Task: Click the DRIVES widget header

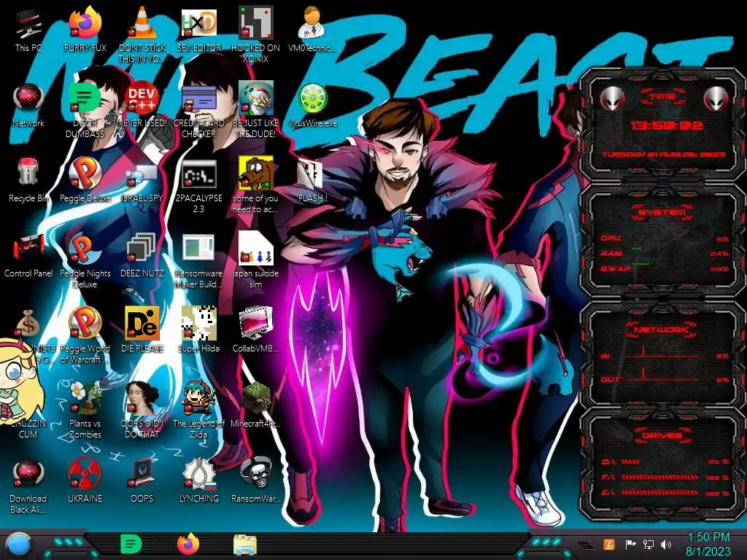Action: [662, 435]
